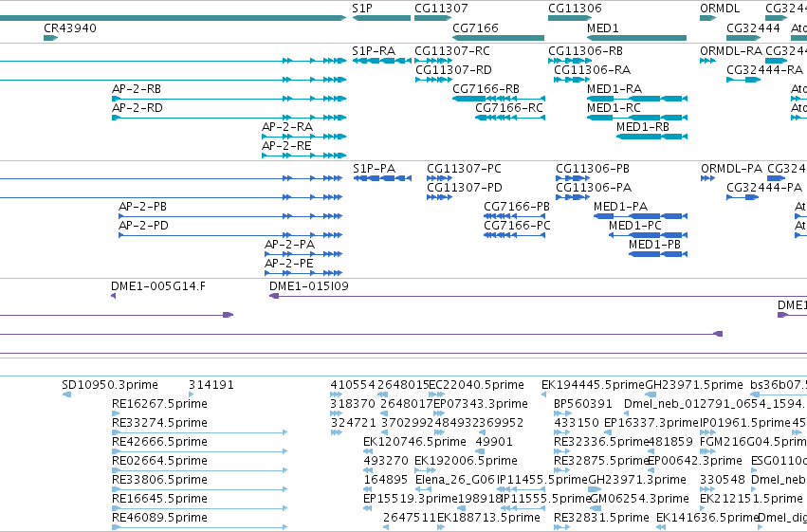Click the ORMDL-RA transcript
The image size is (807, 532).
click(x=707, y=61)
